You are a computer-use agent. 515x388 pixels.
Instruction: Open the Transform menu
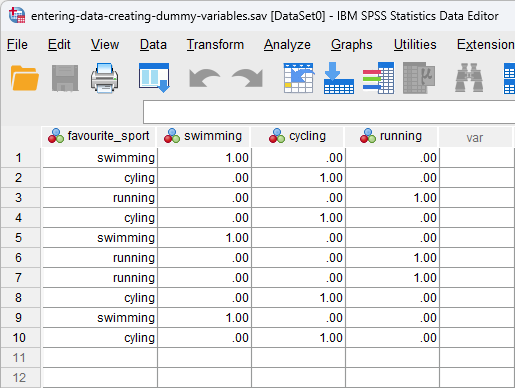tap(215, 45)
